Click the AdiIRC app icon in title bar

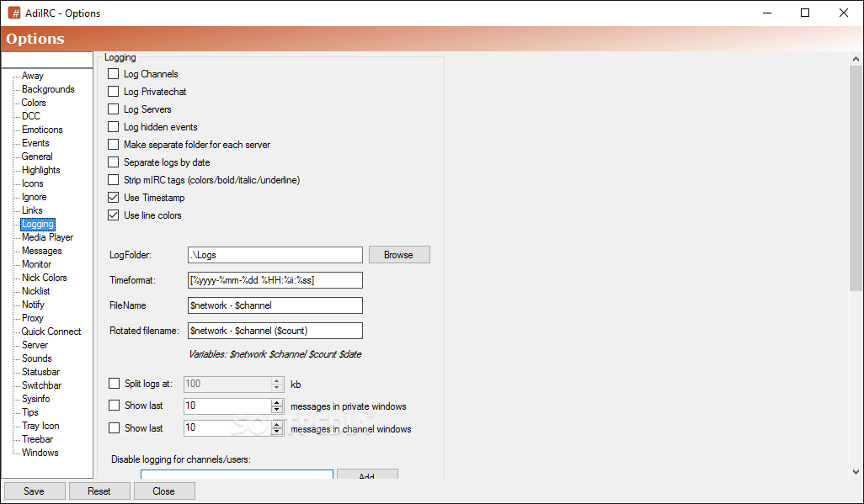[14, 13]
